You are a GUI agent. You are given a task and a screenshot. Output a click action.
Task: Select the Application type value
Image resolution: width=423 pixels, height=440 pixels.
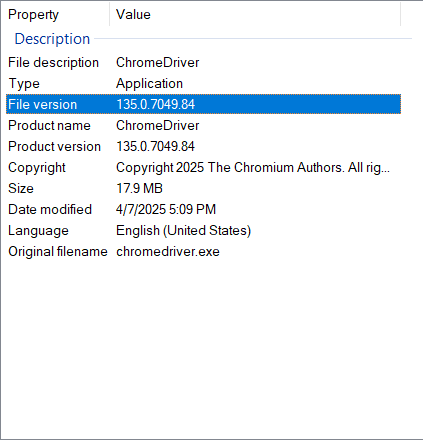[149, 83]
